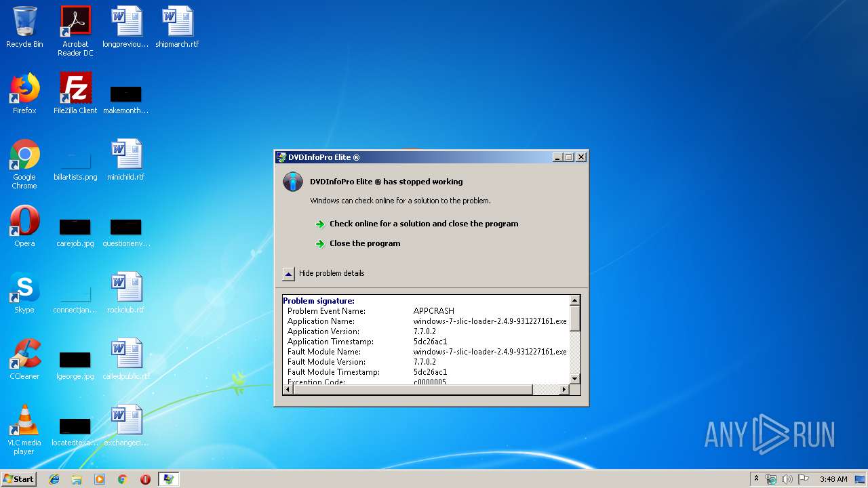Click problem details scrollbar down arrow

pos(575,379)
